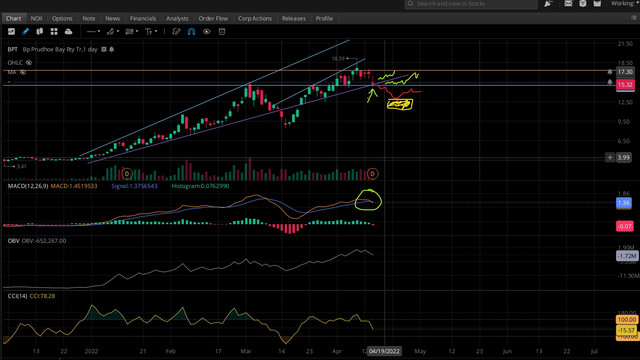Select the OHLC legend label
This screenshot has width=640, height=360.
(x=15, y=62)
